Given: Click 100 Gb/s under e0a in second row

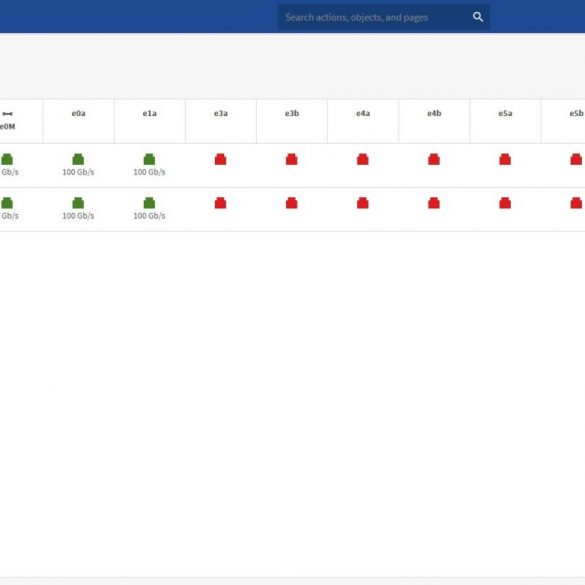Looking at the screenshot, I should pos(78,216).
